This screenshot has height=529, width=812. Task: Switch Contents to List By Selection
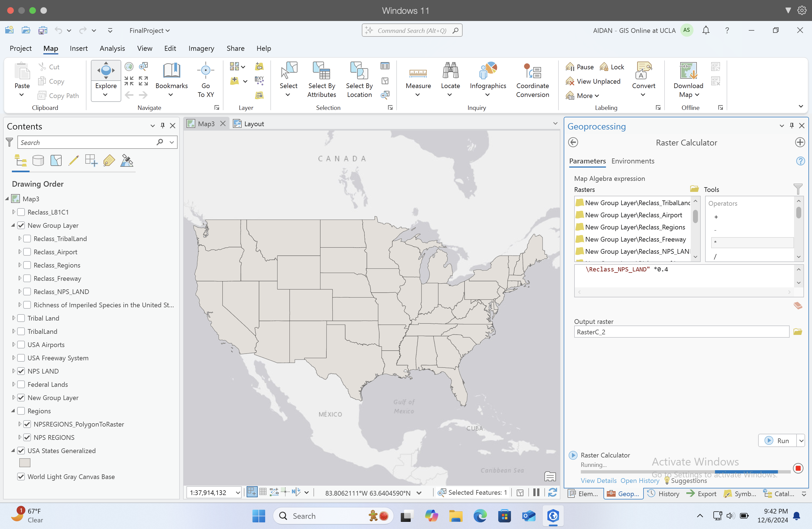point(56,160)
